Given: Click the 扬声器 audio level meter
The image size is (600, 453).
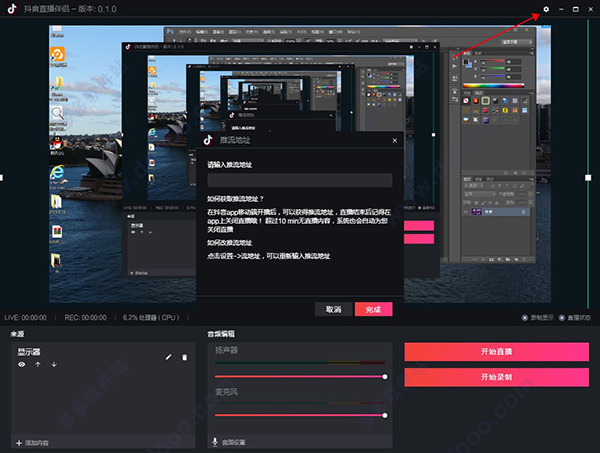Looking at the screenshot, I should point(300,362).
